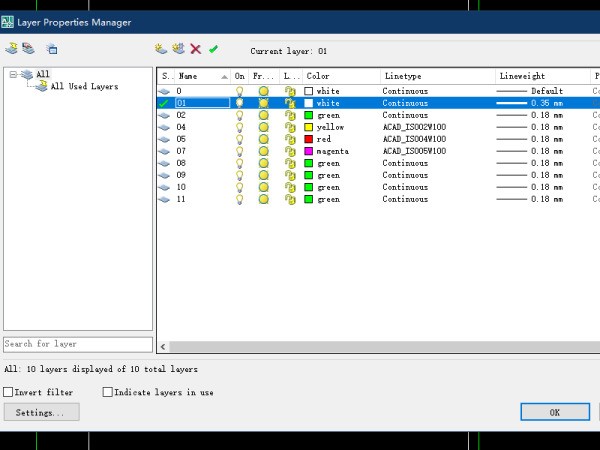Turn off layer 07 with its bulb
Image resolution: width=600 pixels, height=450 pixels.
(x=239, y=151)
